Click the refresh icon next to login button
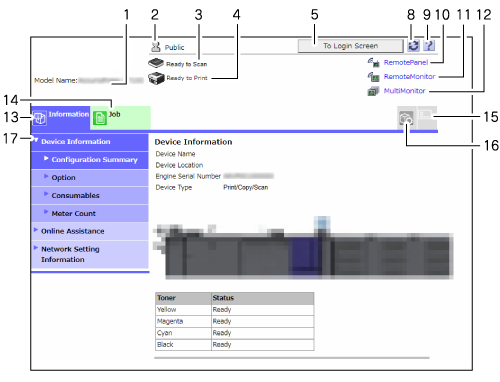The width and height of the screenshot is (500, 382). tap(413, 45)
